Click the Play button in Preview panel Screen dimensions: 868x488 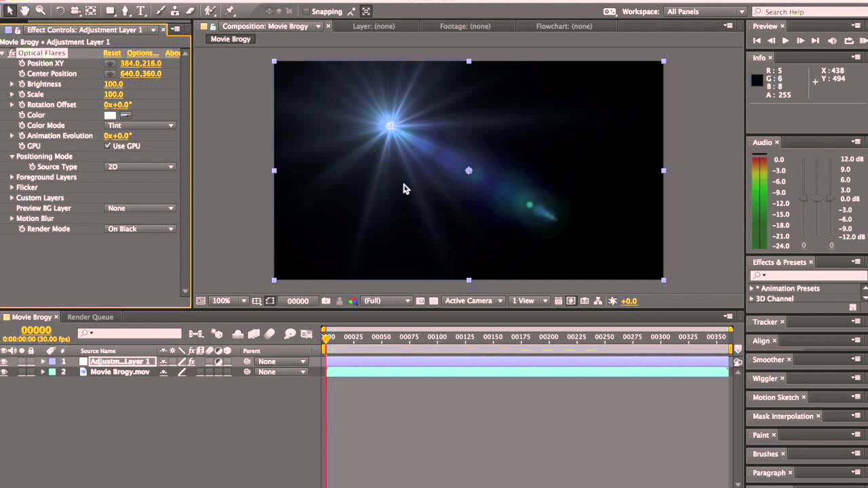(785, 41)
